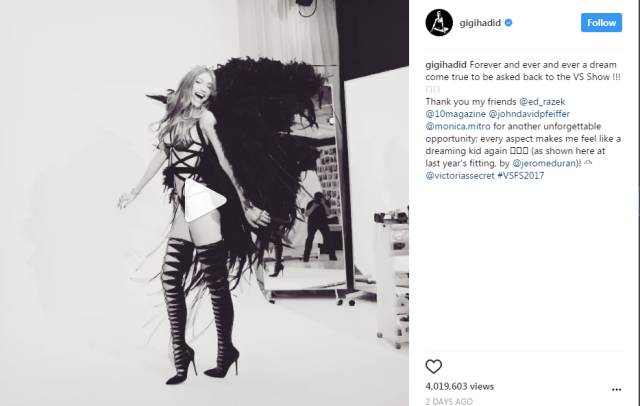
Task: Play the video with the triangle button
Action: coord(204,200)
